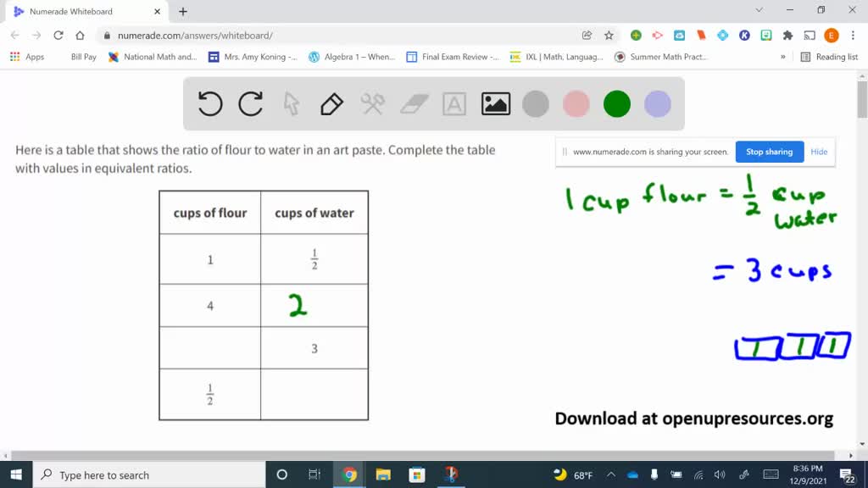Select the text box tool

pos(454,104)
